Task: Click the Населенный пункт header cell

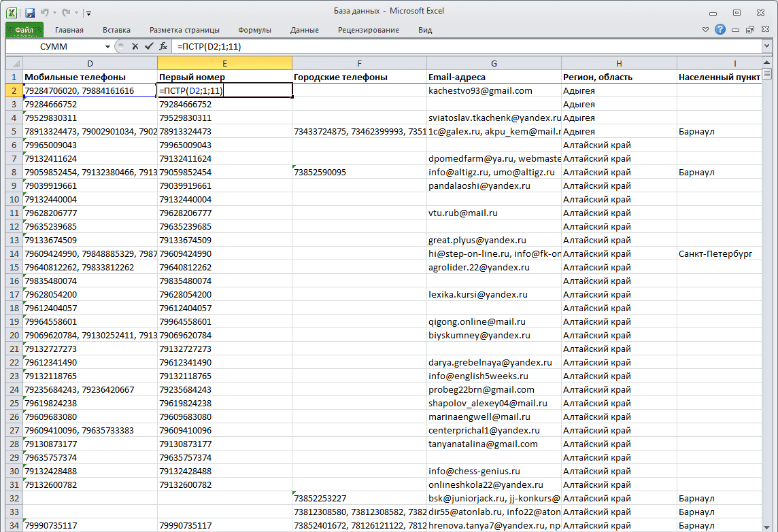Action: (x=719, y=77)
